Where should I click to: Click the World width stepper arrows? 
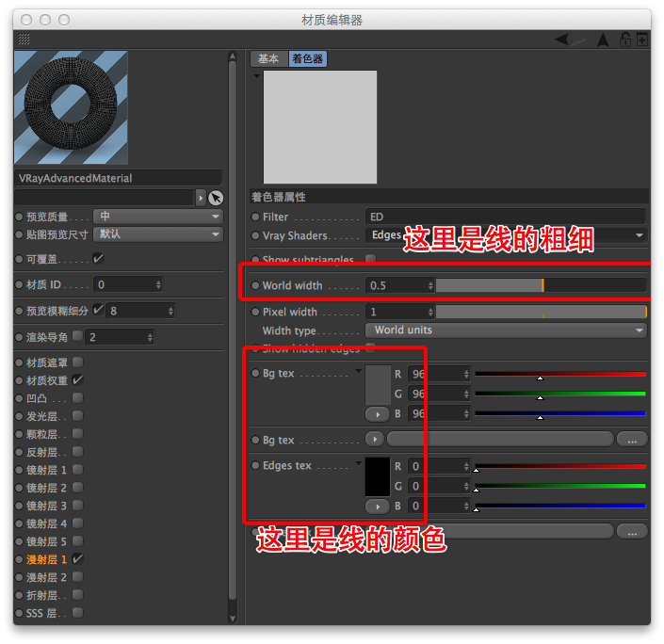point(430,285)
